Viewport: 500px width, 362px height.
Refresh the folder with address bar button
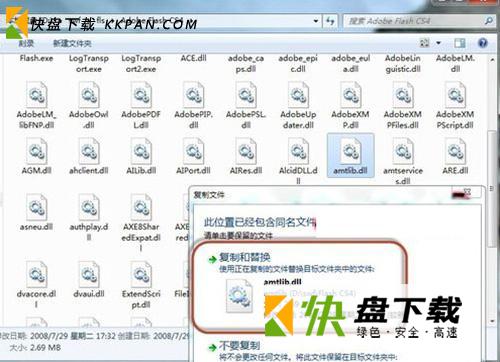[x=330, y=21]
